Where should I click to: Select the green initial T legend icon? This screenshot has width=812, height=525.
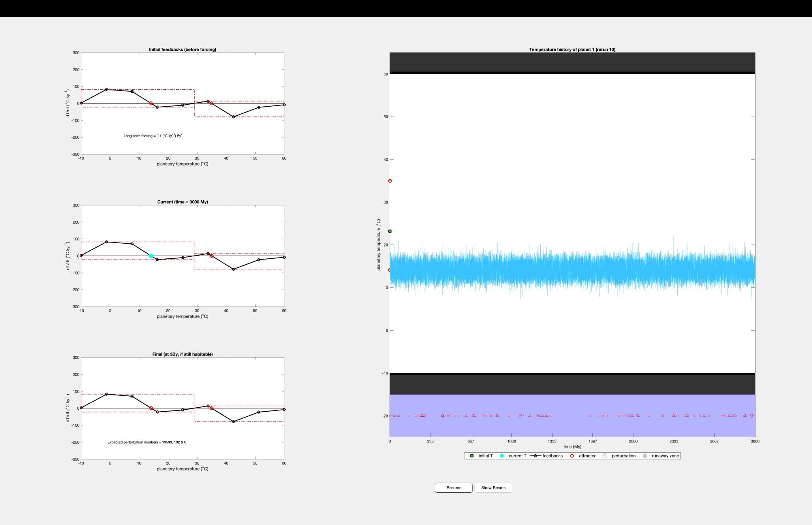(472, 456)
